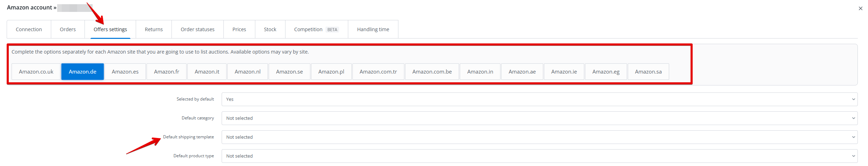Expand the Selected by default dropdown
Viewport: 868px width, 166px height.
click(x=539, y=99)
